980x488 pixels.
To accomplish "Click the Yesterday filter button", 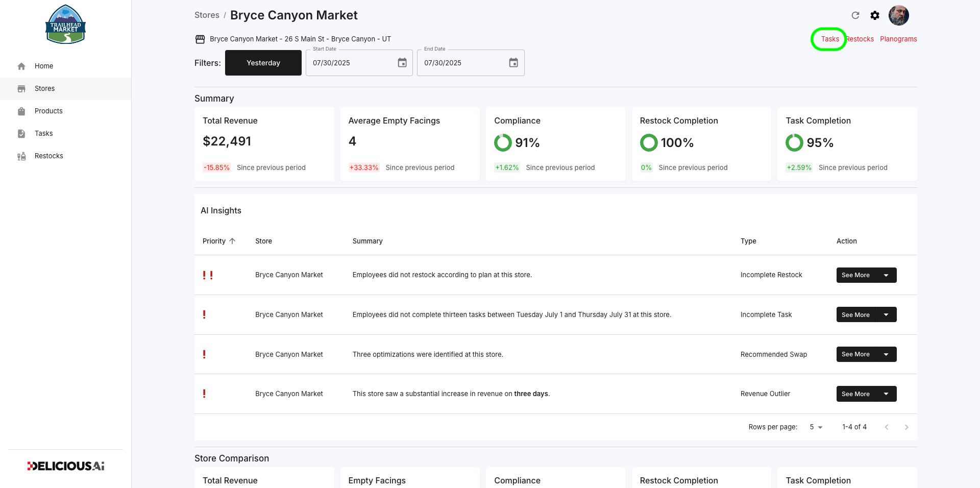I will (263, 63).
